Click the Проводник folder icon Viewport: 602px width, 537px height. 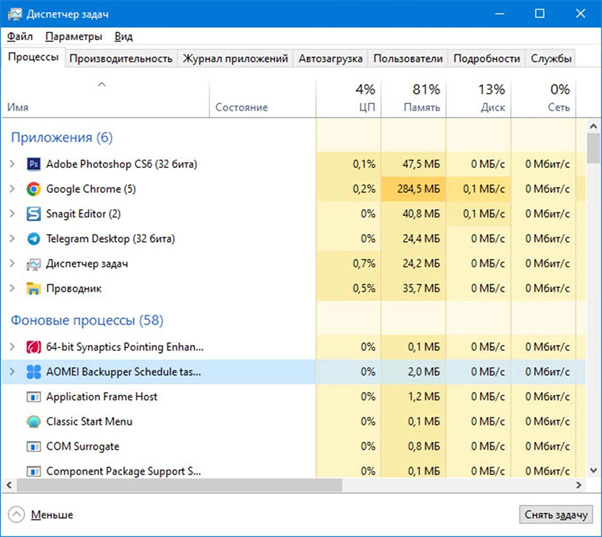click(x=33, y=289)
